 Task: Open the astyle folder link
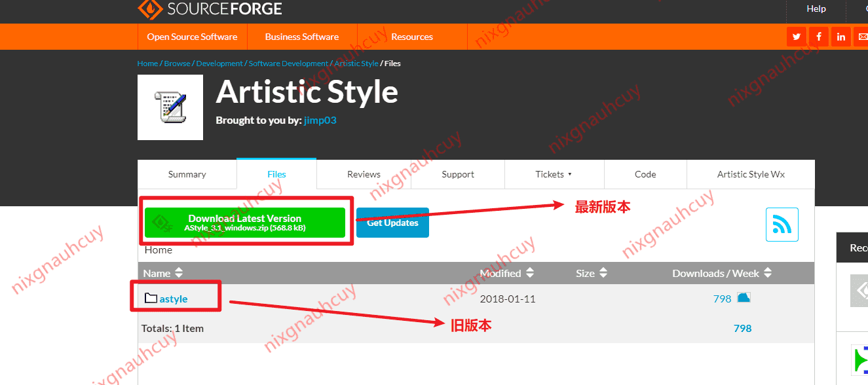[x=174, y=299]
